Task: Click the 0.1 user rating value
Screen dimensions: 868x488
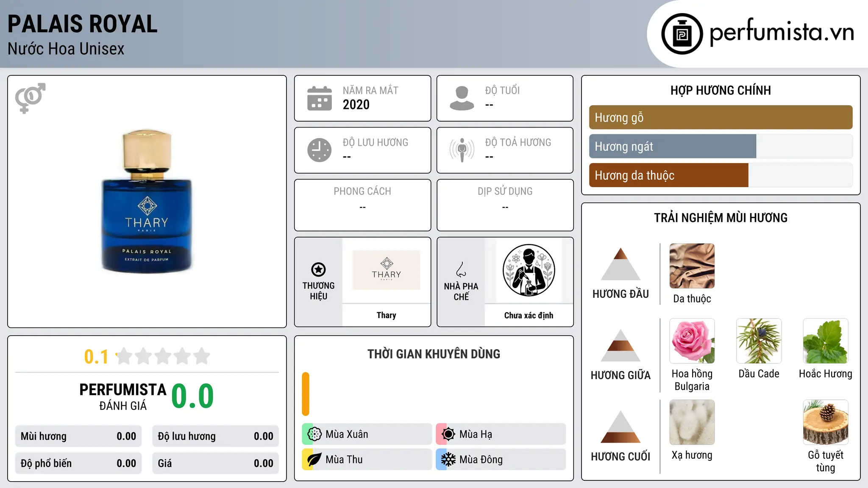Action: tap(96, 357)
